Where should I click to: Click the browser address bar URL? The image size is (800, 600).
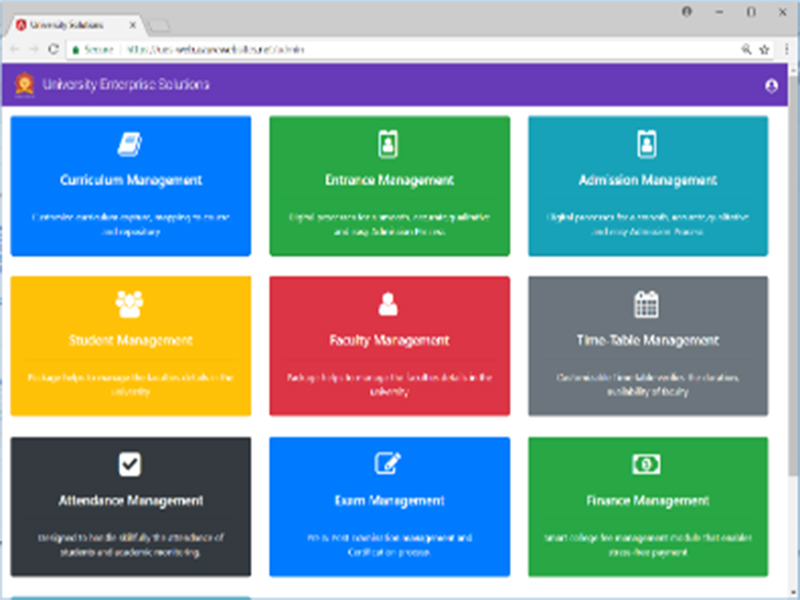210,48
